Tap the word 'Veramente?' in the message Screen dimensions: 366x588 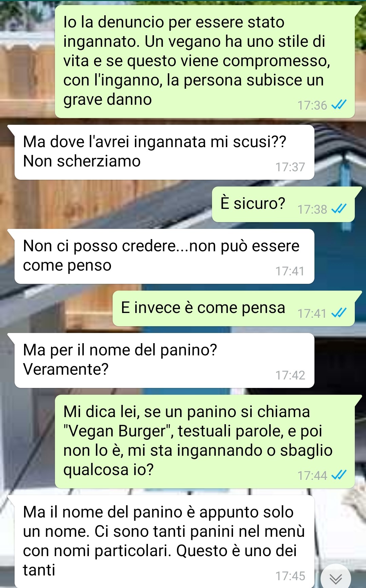click(65, 369)
